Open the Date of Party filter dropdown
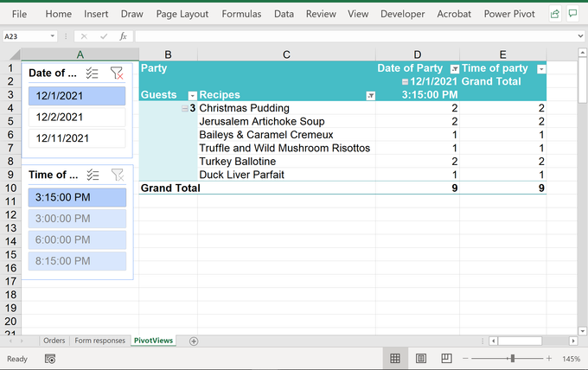The width and height of the screenshot is (588, 370). (x=455, y=69)
